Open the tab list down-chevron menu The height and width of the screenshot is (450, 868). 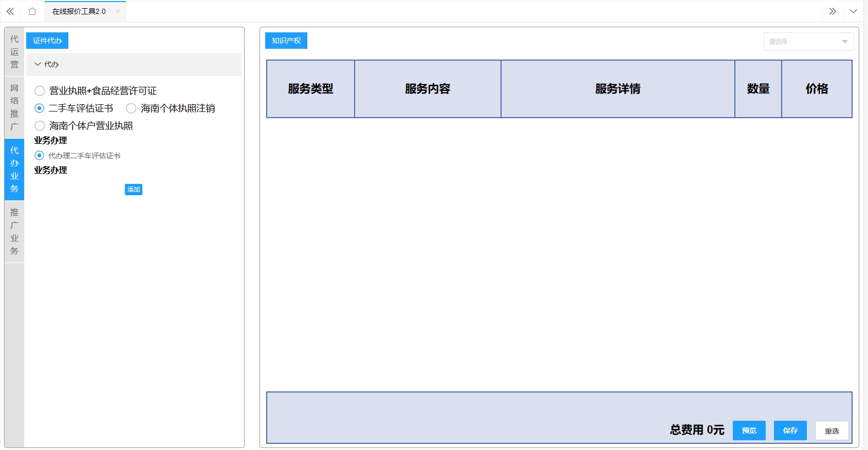(x=853, y=11)
